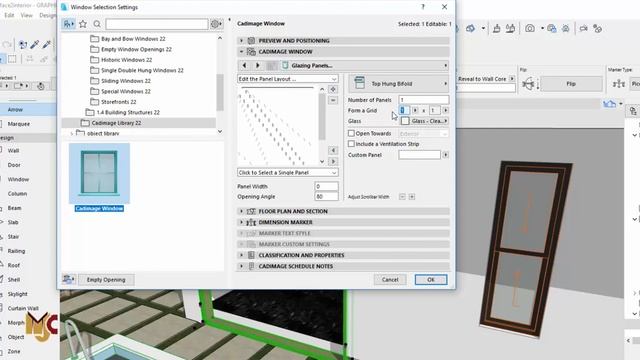Viewport: 640px width, 360px height.
Task: Open the View menu in ArchiCAD
Action: [27, 15]
